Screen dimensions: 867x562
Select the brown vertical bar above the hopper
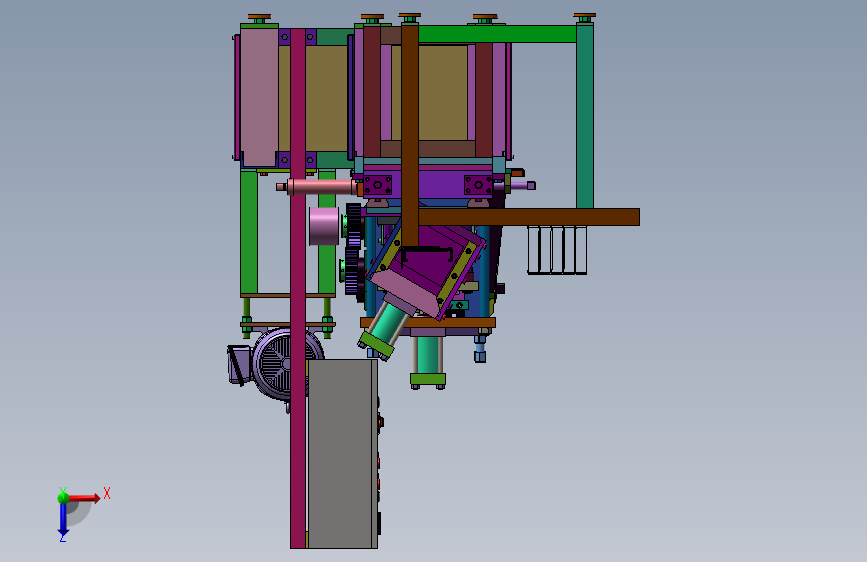410,136
